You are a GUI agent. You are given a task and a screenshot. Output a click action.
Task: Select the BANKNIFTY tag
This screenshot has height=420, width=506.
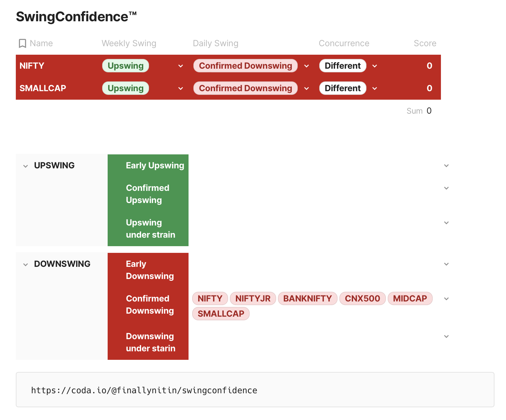point(307,298)
